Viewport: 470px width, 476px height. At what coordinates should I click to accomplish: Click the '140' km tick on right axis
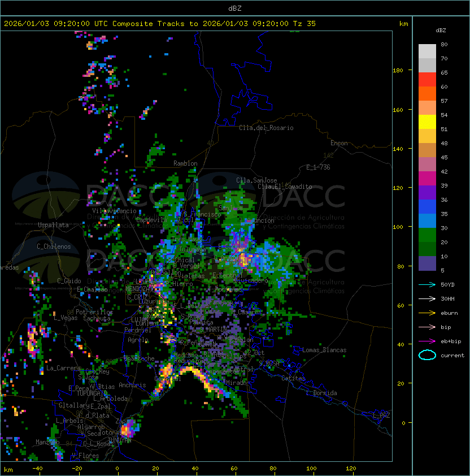(398, 149)
